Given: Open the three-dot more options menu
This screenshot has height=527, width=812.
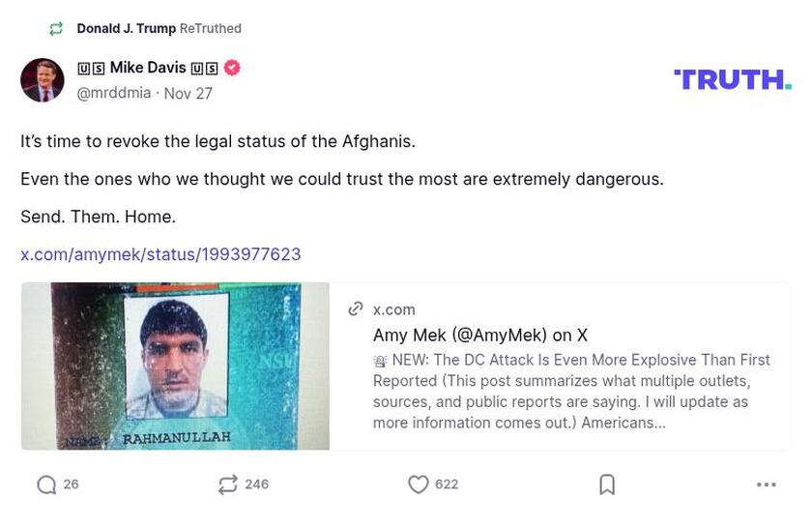Looking at the screenshot, I should click(766, 484).
